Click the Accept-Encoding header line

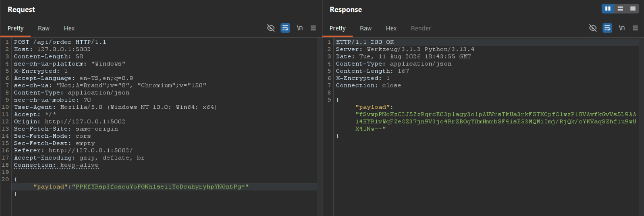coord(79,158)
